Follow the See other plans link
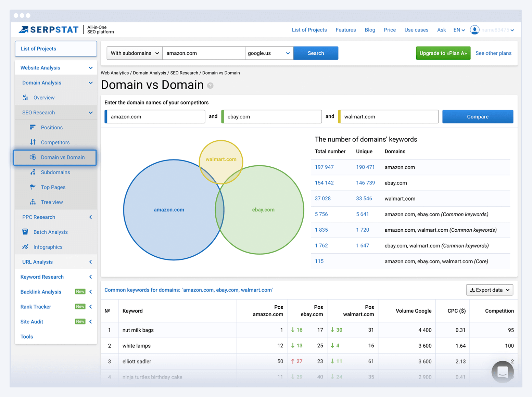This screenshot has width=532, height=397. [493, 53]
